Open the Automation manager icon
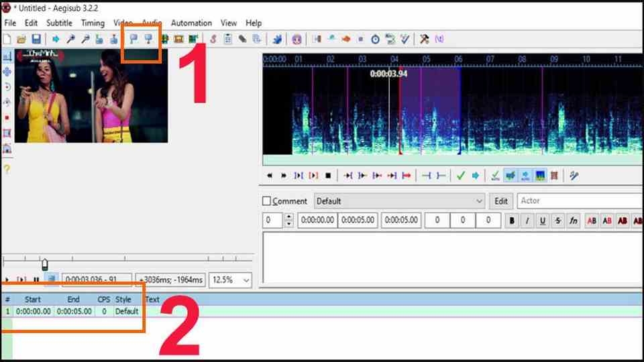644x362 pixels. pyautogui.click(x=277, y=40)
